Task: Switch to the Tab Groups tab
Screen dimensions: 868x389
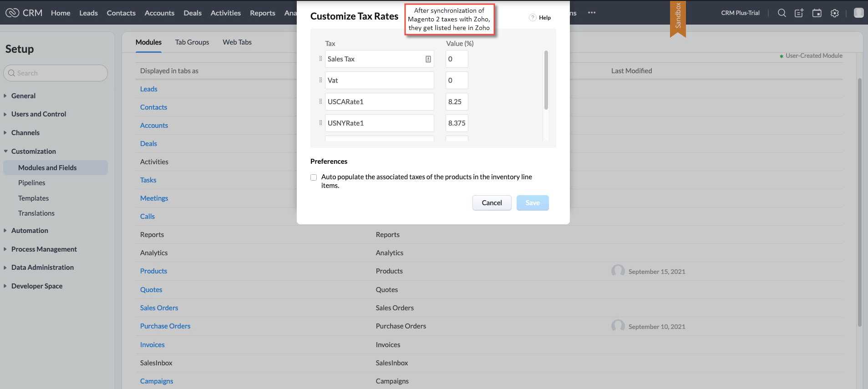Action: tap(192, 42)
